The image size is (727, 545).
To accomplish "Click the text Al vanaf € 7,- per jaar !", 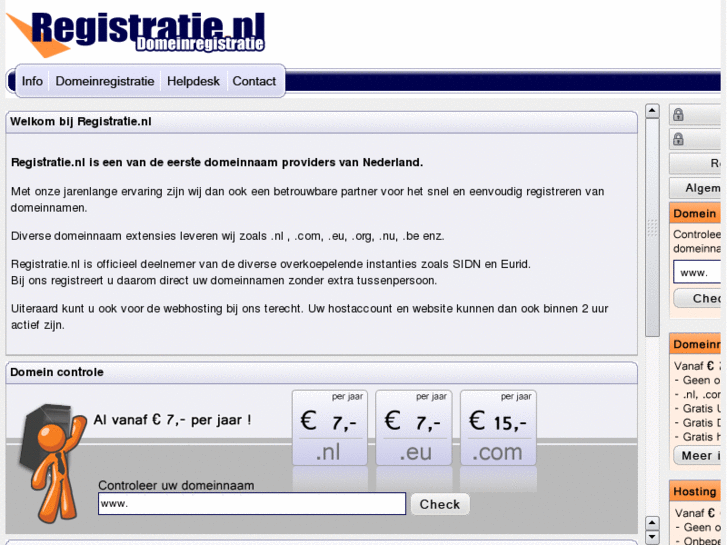I will (172, 420).
